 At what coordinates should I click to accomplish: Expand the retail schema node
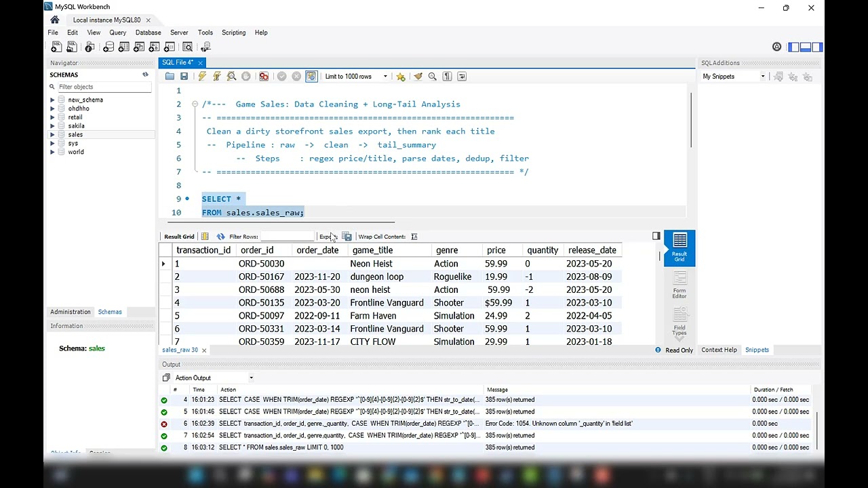52,117
